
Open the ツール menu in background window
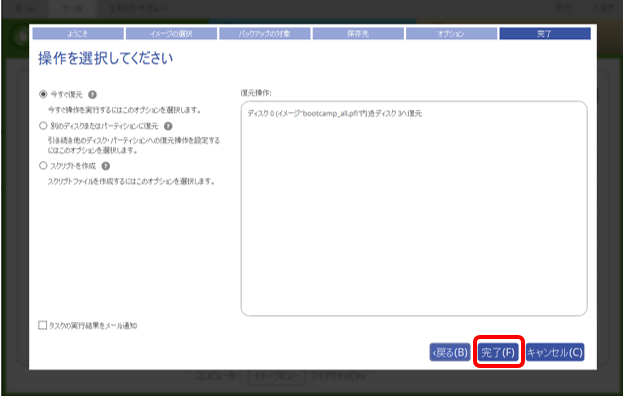[72, 8]
